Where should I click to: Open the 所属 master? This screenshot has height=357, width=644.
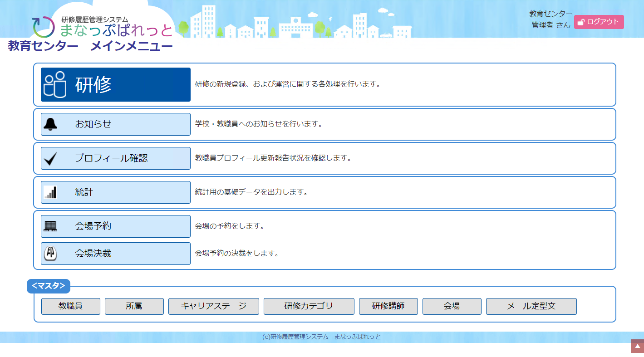click(134, 306)
